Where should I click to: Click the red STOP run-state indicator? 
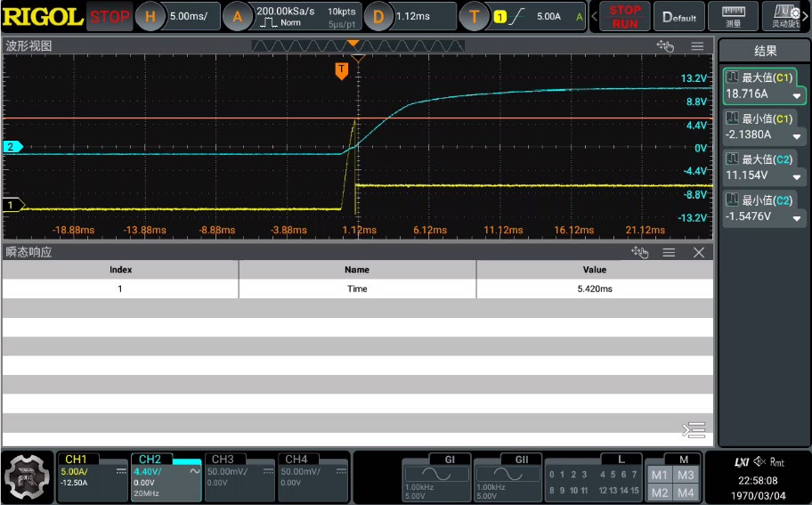click(110, 17)
